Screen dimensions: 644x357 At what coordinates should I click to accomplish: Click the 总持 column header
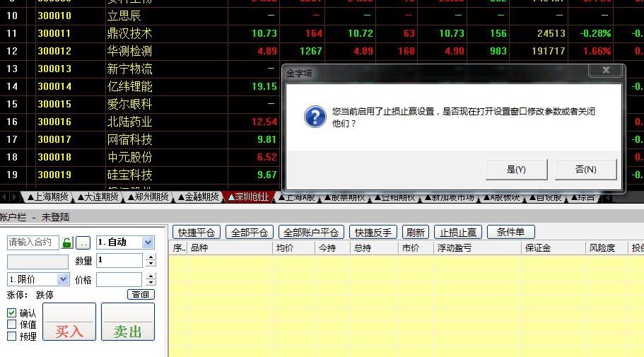point(374,247)
